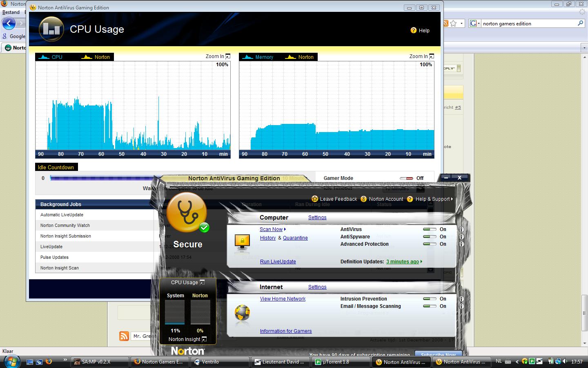Click the Help & Support question icon
This screenshot has width=588, height=368.
[410, 199]
